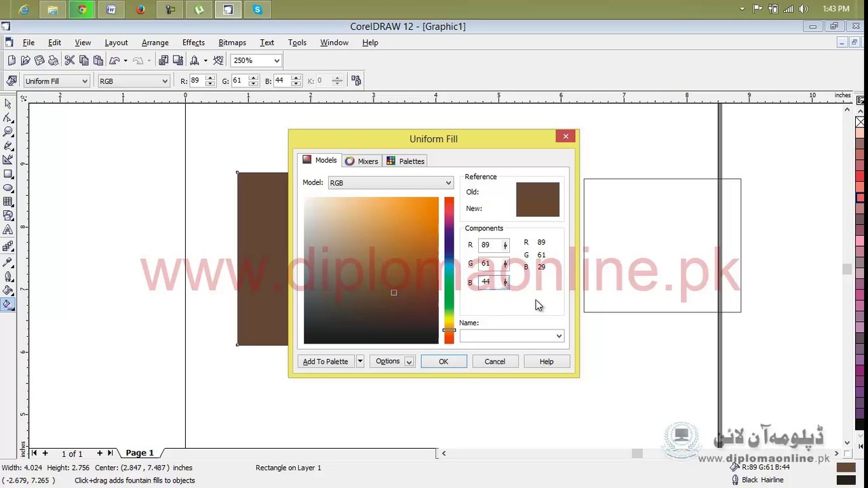
Task: Pick a shade in the color field
Action: 371,270
